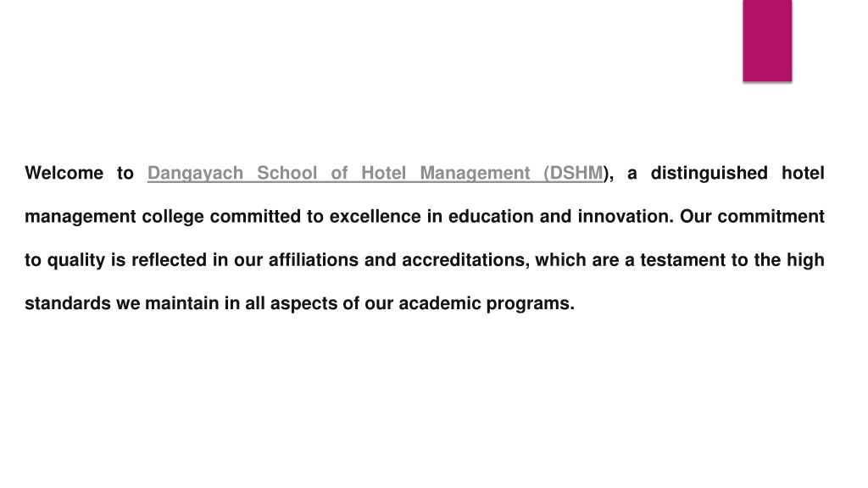Click the word "Welcome" in the paragraph
The height and width of the screenshot is (488, 868).
[x=64, y=173]
